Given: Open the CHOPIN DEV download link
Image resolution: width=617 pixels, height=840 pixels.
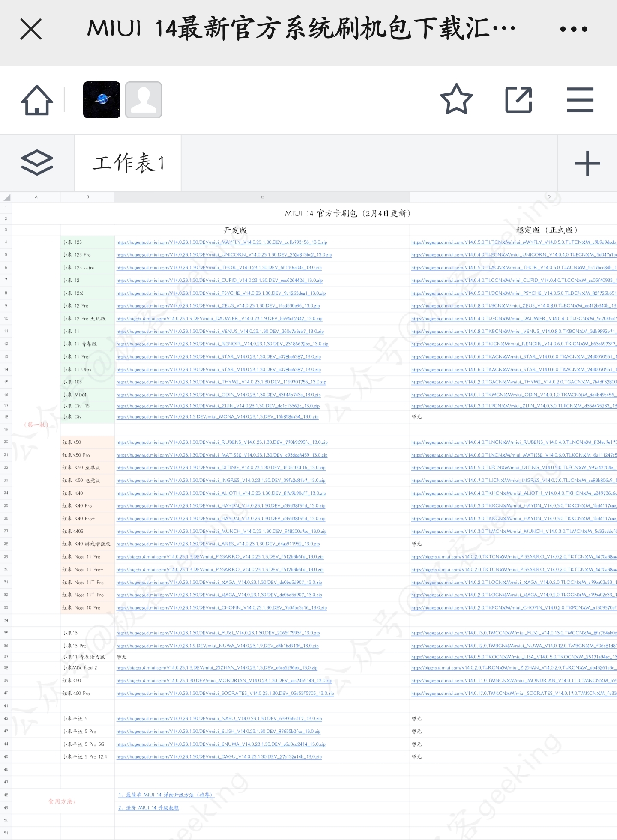Looking at the screenshot, I should tap(222, 608).
